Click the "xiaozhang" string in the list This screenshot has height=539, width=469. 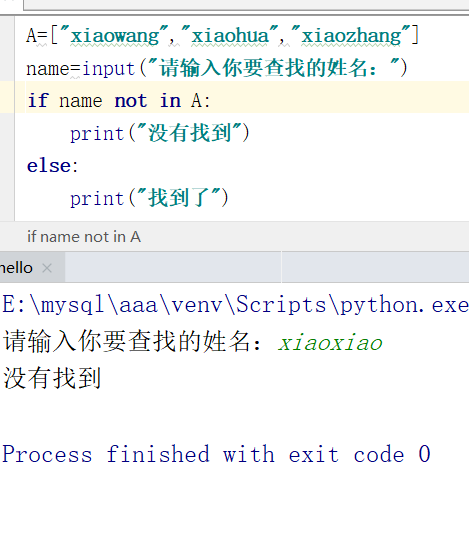click(351, 35)
